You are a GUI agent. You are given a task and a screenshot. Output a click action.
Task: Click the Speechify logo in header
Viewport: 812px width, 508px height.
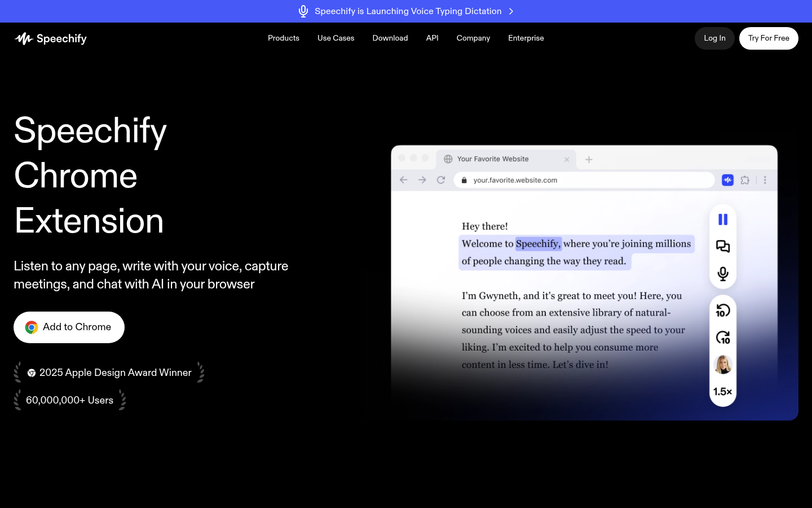pos(51,38)
